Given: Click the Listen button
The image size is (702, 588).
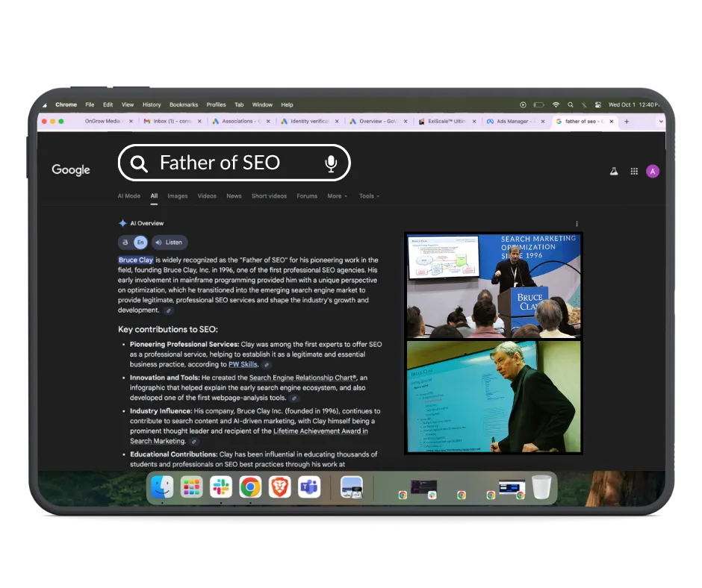Looking at the screenshot, I should click(x=170, y=243).
